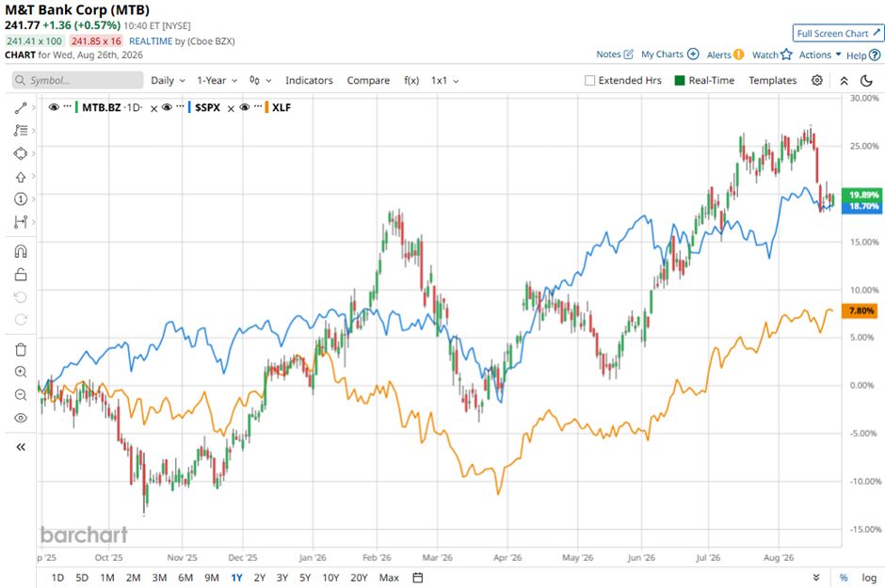
Task: Select the trend line drawing tool
Action: pos(21,107)
